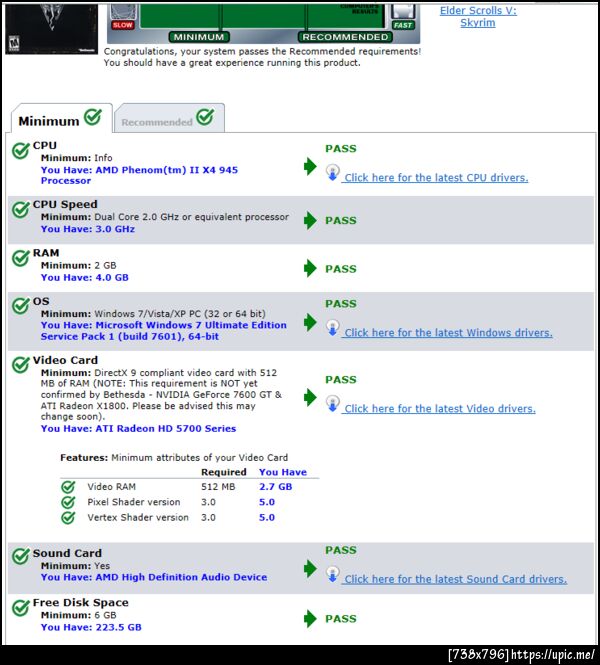Click the checkmark beside Vertex Shader version
Viewport: 600px width, 665px height.
coord(68,518)
